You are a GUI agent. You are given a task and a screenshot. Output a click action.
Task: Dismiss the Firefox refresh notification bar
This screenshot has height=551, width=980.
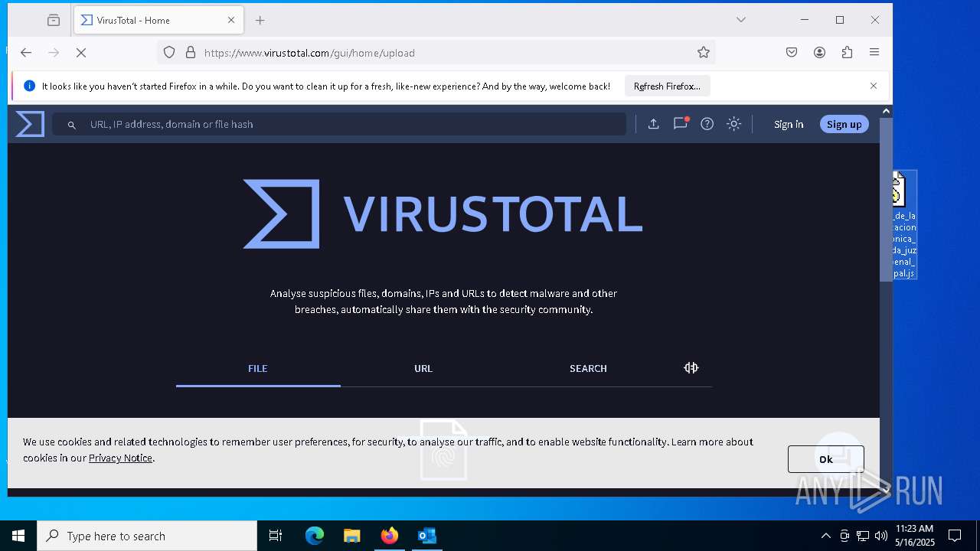pyautogui.click(x=874, y=86)
